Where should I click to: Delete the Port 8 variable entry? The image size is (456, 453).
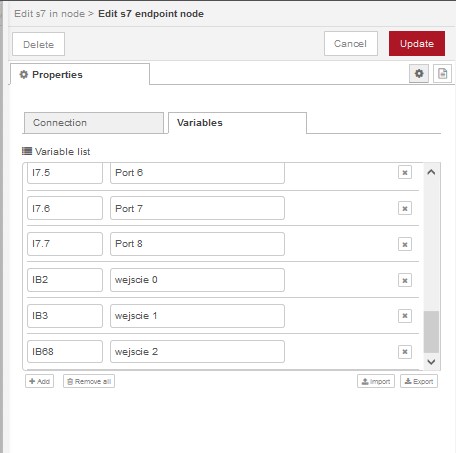tap(405, 244)
